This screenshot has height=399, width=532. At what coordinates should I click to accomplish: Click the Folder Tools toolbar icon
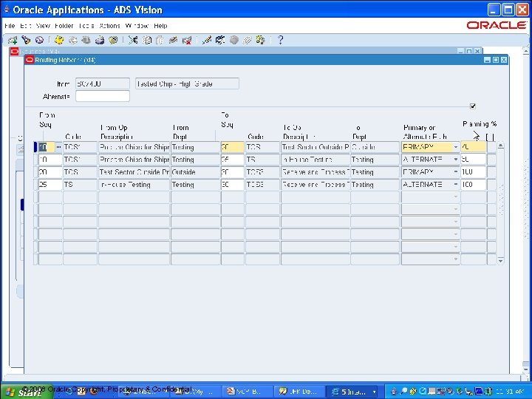(x=260, y=41)
